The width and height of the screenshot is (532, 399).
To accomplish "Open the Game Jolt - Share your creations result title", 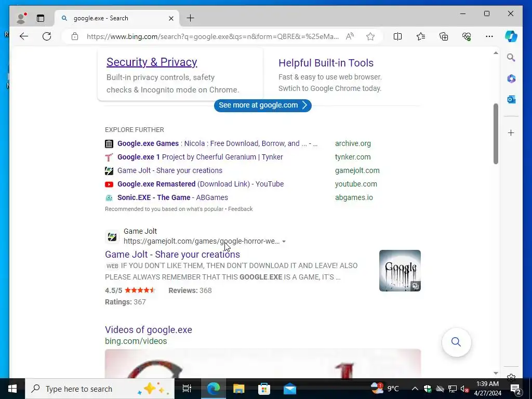I will (172, 255).
